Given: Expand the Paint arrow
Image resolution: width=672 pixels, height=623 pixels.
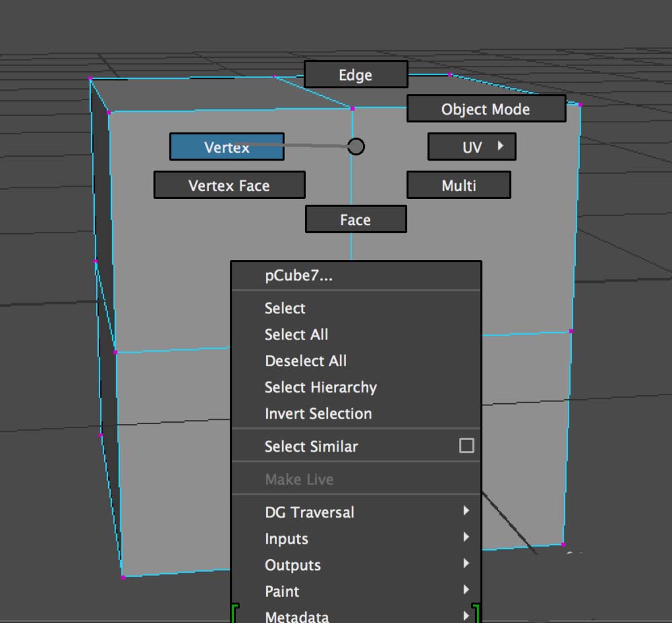Looking at the screenshot, I should [x=466, y=589].
